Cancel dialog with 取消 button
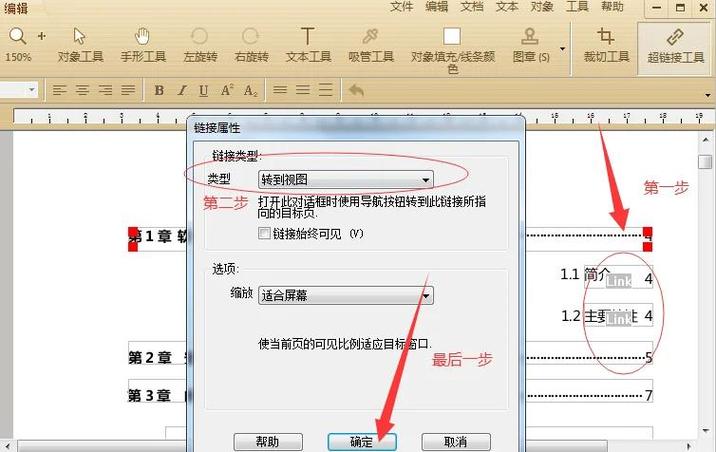This screenshot has height=452, width=716. point(456,442)
